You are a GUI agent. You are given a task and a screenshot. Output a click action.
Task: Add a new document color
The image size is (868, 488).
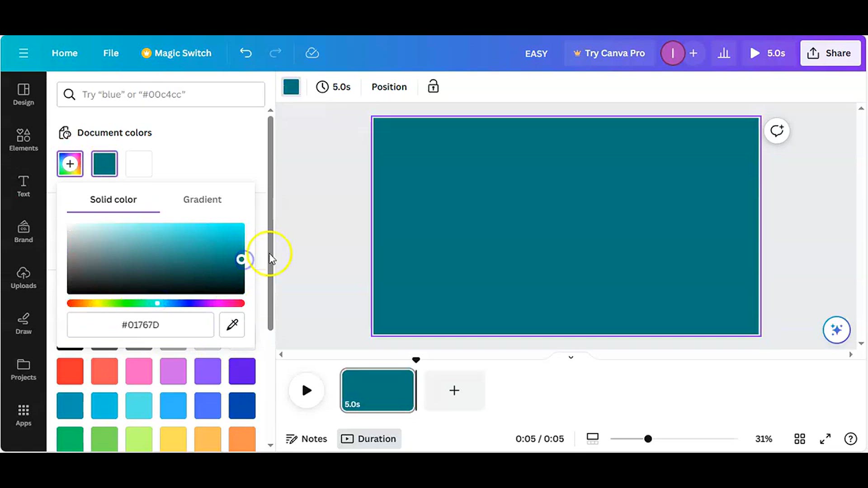[70, 164]
